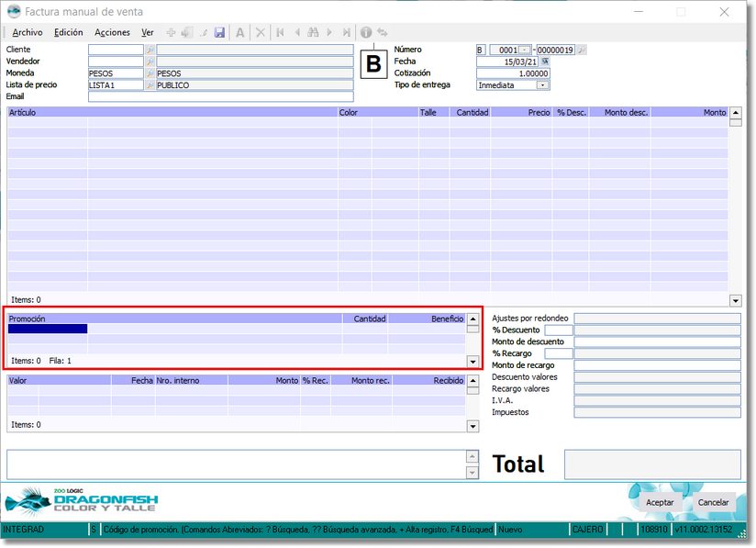
Task: Click the binoculars search icon in toolbar
Action: [313, 32]
